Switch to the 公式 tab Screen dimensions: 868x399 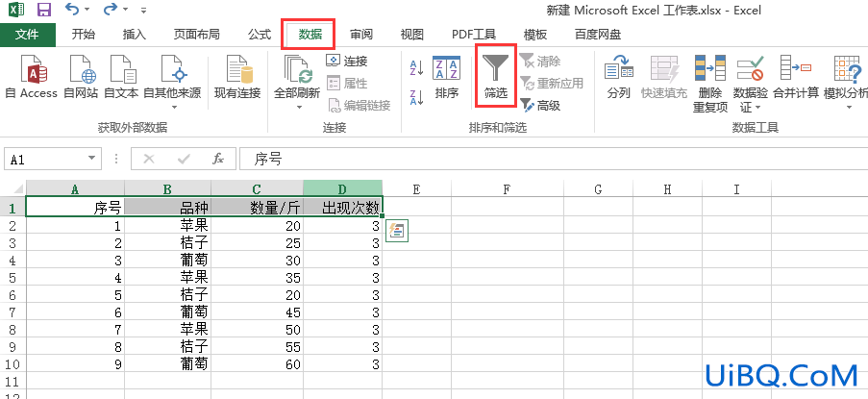pyautogui.click(x=260, y=35)
